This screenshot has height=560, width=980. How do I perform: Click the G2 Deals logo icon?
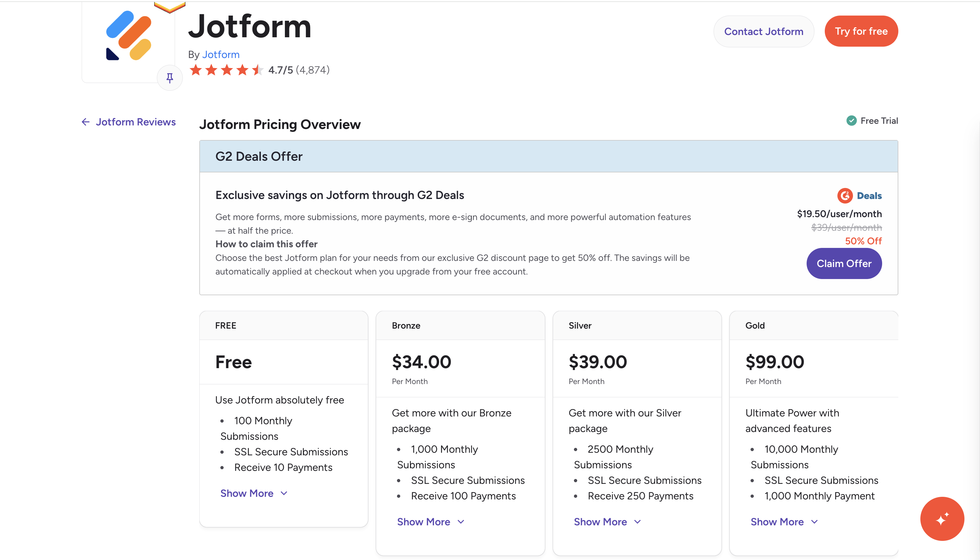845,196
